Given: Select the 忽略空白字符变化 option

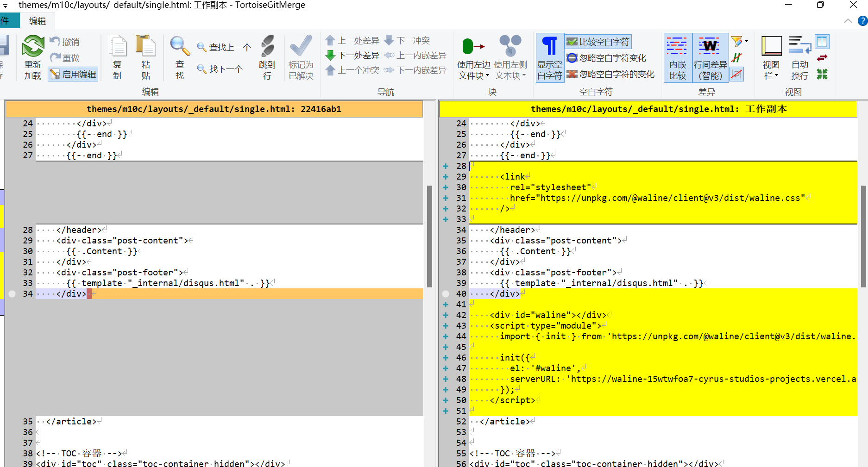Looking at the screenshot, I should 606,58.
